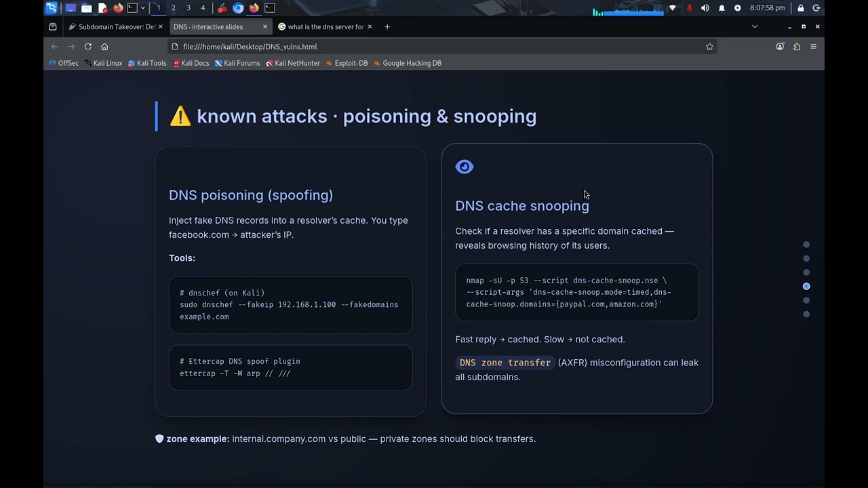
Task: Open the Kali NetHunter bookmark
Action: [293, 63]
